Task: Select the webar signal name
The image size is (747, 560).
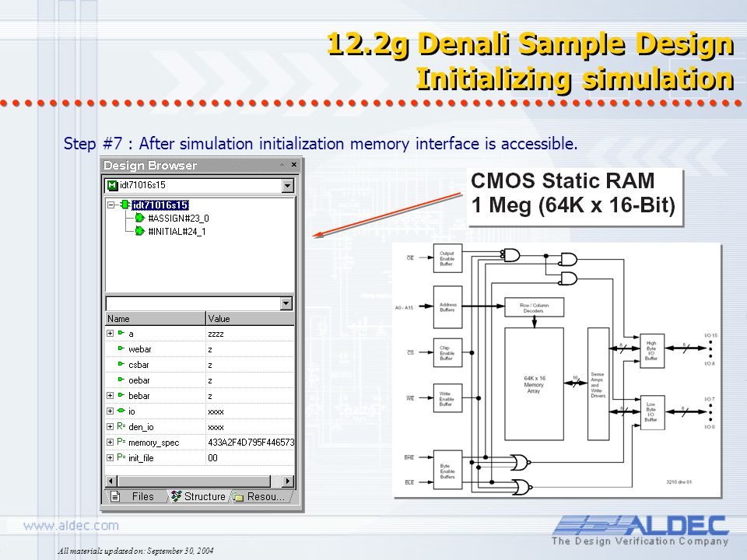Action: [x=139, y=349]
